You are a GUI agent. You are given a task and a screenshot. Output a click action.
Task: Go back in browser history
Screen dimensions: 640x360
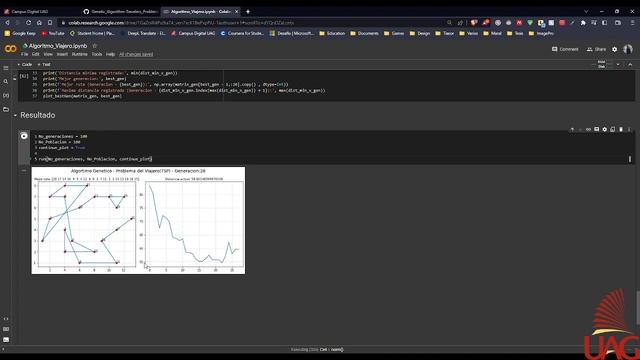(7, 23)
